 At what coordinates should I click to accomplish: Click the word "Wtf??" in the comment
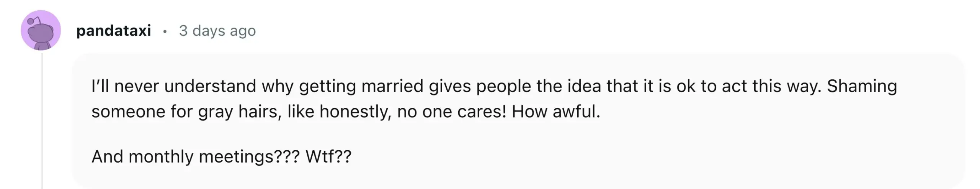click(x=328, y=156)
